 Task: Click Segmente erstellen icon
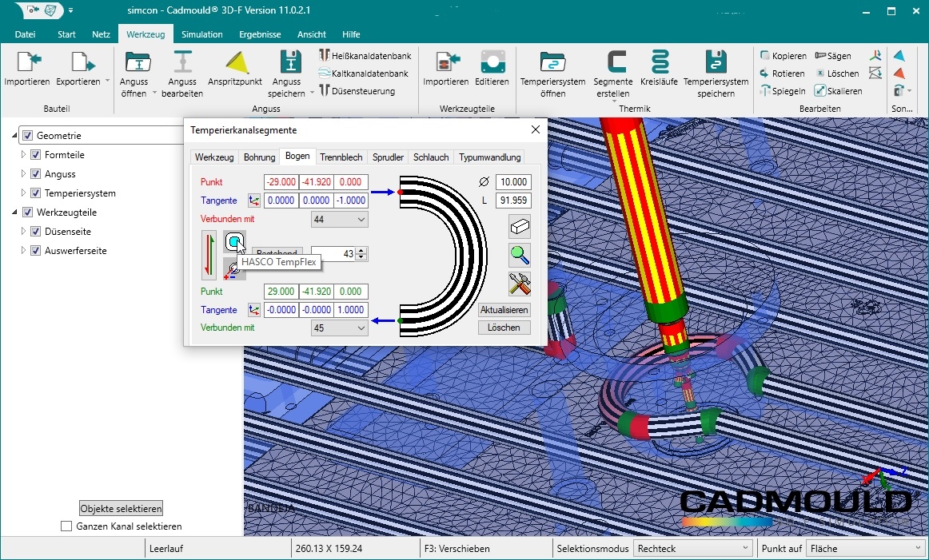(x=616, y=62)
